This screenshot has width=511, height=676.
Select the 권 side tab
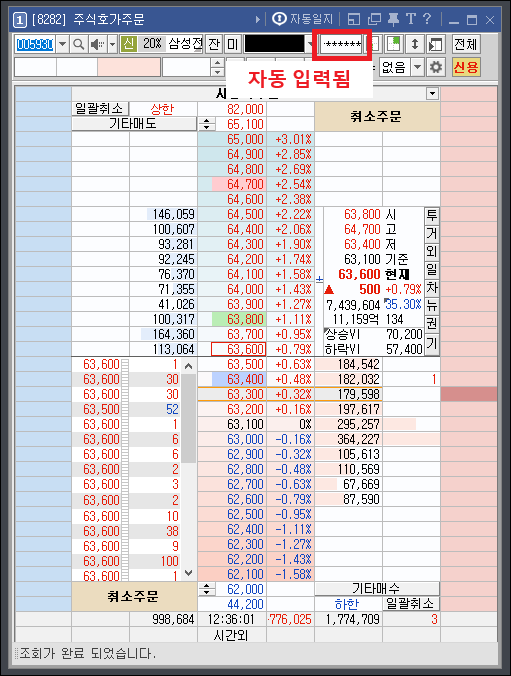432,324
